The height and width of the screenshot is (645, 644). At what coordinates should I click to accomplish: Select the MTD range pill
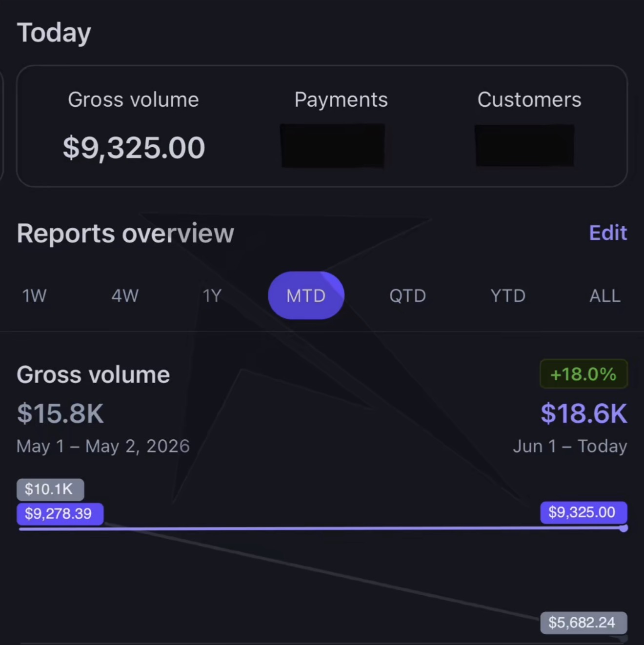point(306,295)
